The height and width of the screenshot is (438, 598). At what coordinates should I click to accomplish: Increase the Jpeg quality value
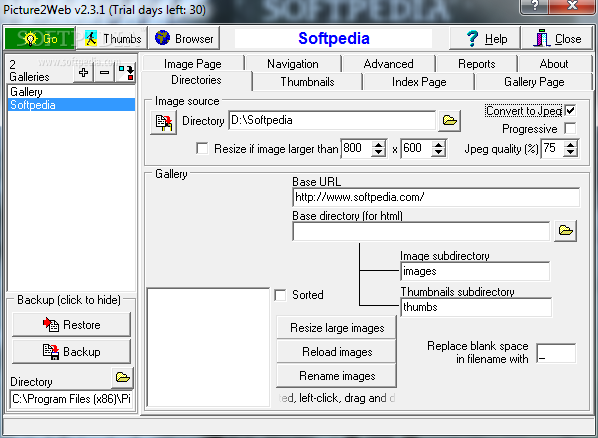point(571,145)
